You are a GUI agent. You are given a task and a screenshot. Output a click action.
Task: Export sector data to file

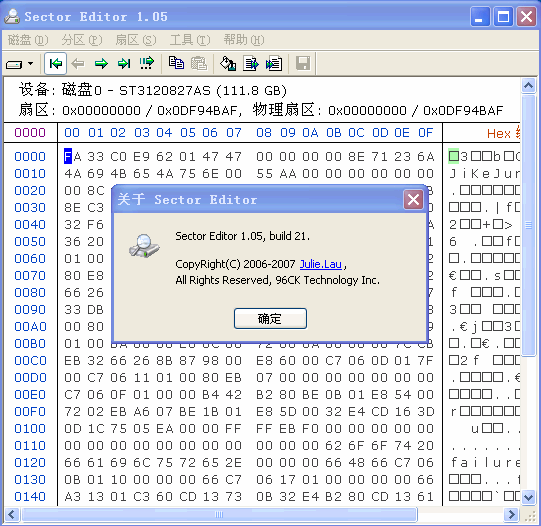click(x=251, y=63)
